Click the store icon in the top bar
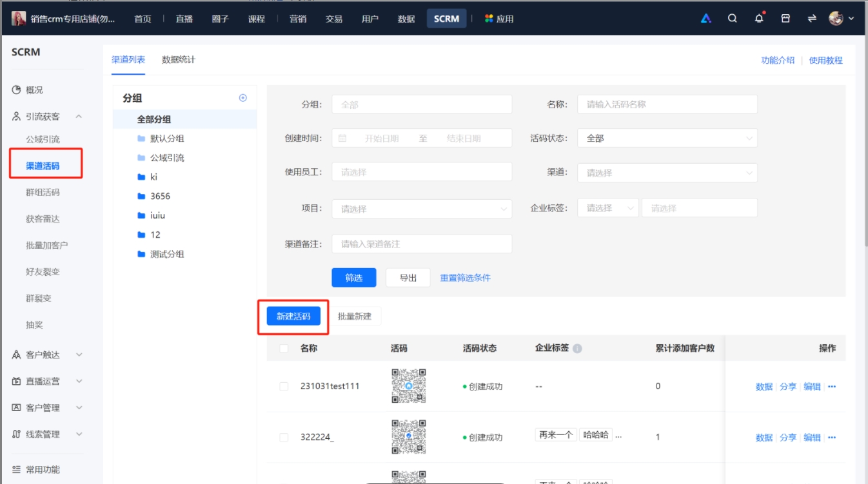 point(785,19)
